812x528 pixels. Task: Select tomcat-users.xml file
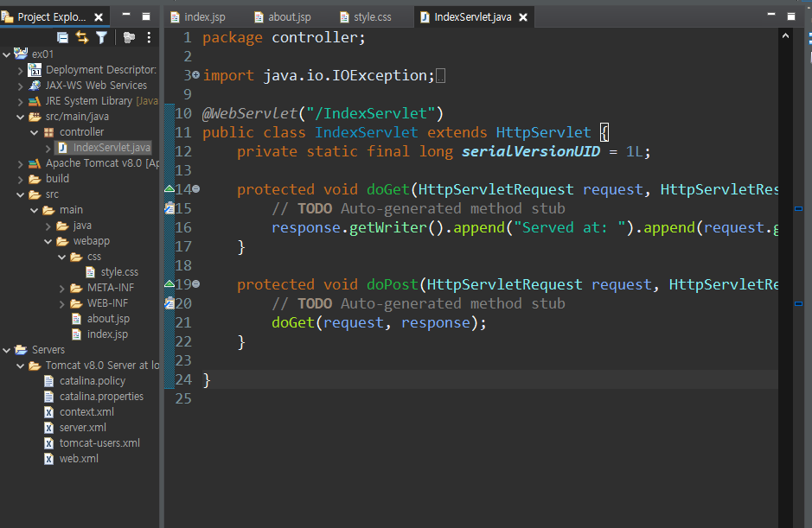[x=99, y=442]
